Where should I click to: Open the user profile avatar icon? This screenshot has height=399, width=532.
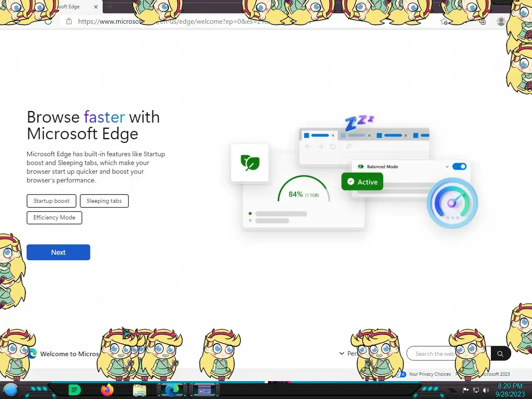501,22
